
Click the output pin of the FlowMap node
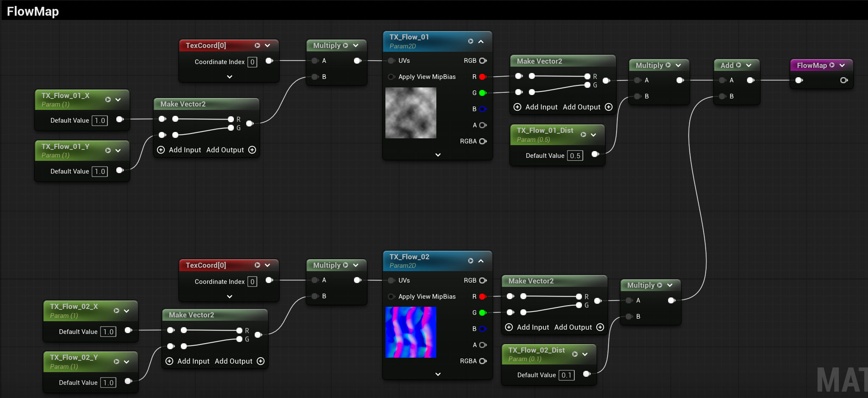[x=844, y=80]
